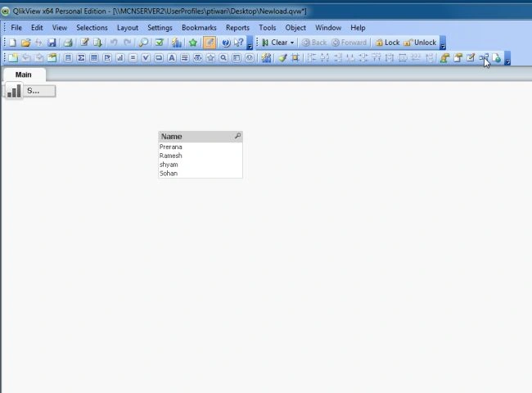Open the Edit Module icon

(x=471, y=58)
